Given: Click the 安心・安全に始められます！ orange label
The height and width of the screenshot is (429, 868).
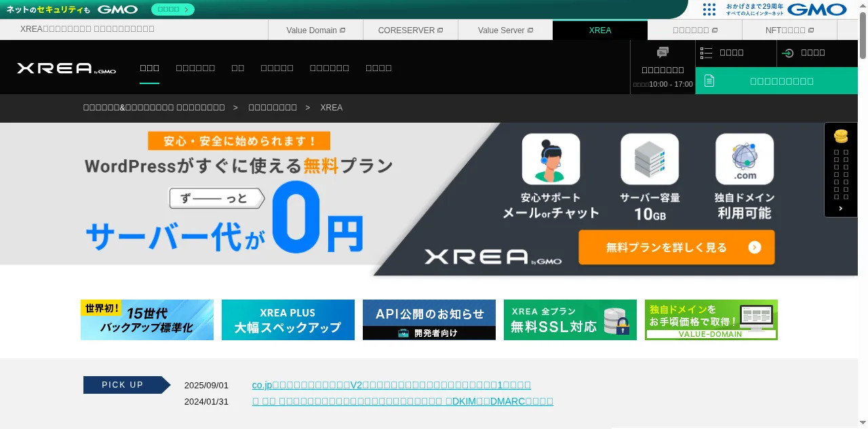Looking at the screenshot, I should tap(239, 141).
